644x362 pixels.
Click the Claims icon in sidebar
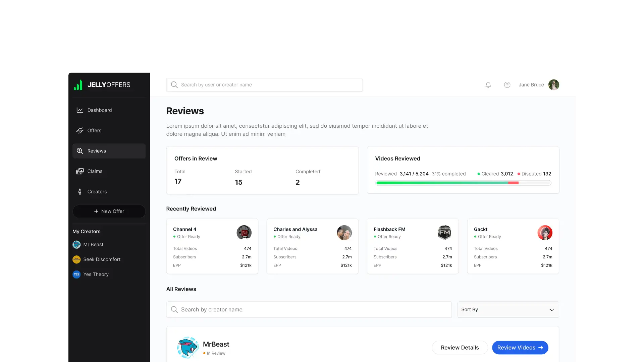pos(79,171)
